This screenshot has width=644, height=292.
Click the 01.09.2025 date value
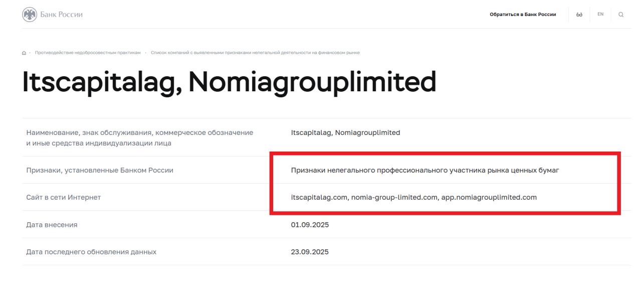tap(310, 225)
